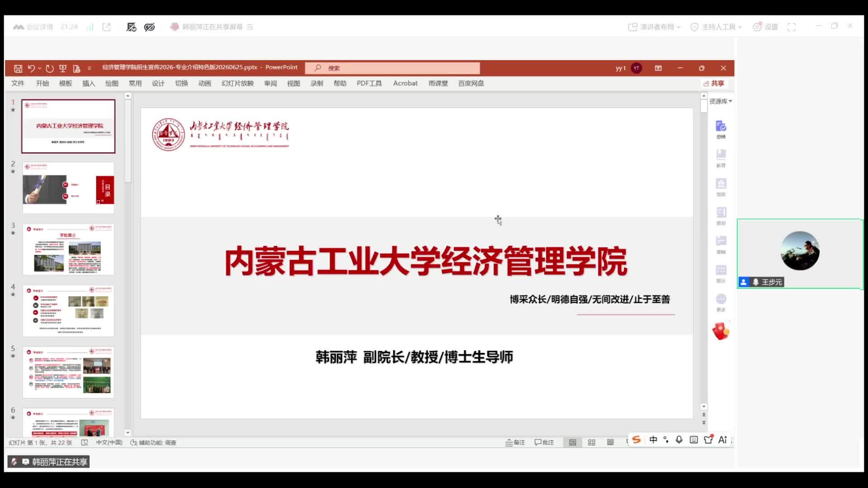This screenshot has width=868, height=488.
Task: Switch to Slide Sorter view icon
Action: [591, 442]
